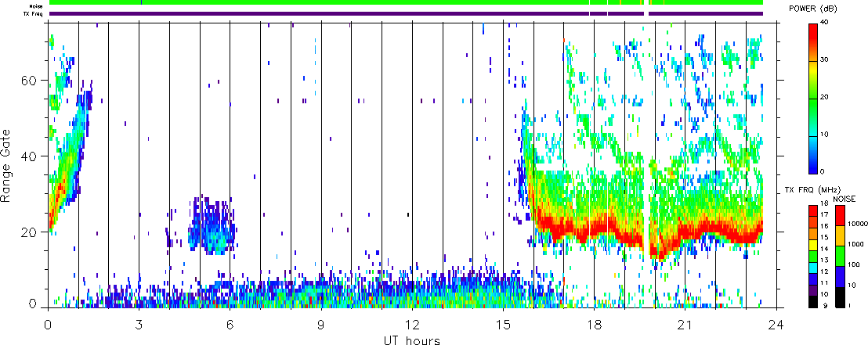Click the TX FRQ stepped colorbar

(812, 256)
